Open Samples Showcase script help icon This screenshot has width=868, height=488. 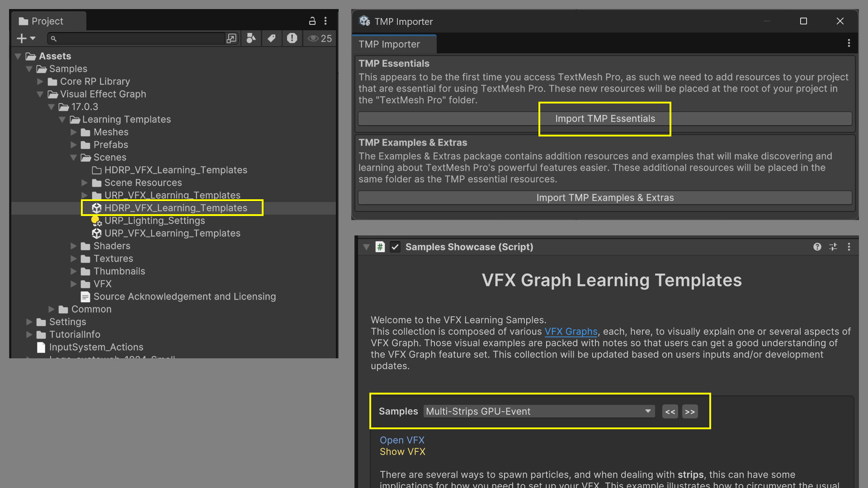pyautogui.click(x=817, y=247)
